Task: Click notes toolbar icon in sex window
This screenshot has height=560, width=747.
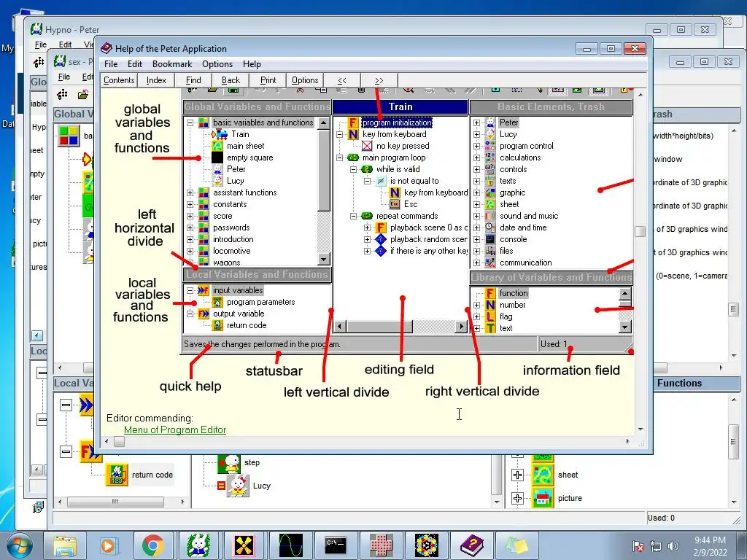Action: click(x=62, y=94)
